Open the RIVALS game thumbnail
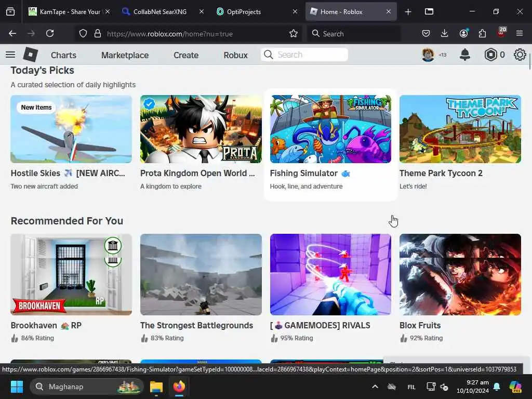532x399 pixels. click(330, 274)
